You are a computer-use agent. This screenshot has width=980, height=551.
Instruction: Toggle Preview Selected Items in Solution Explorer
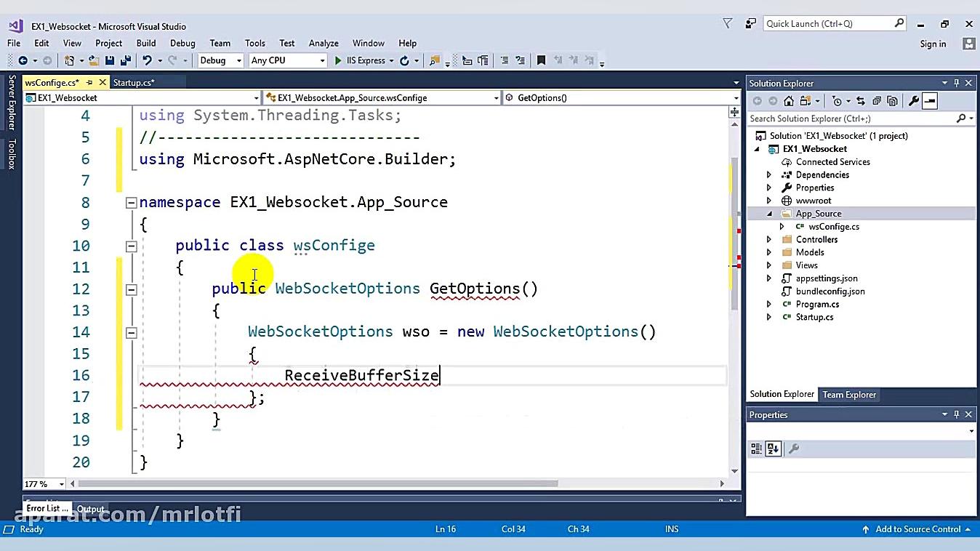930,101
